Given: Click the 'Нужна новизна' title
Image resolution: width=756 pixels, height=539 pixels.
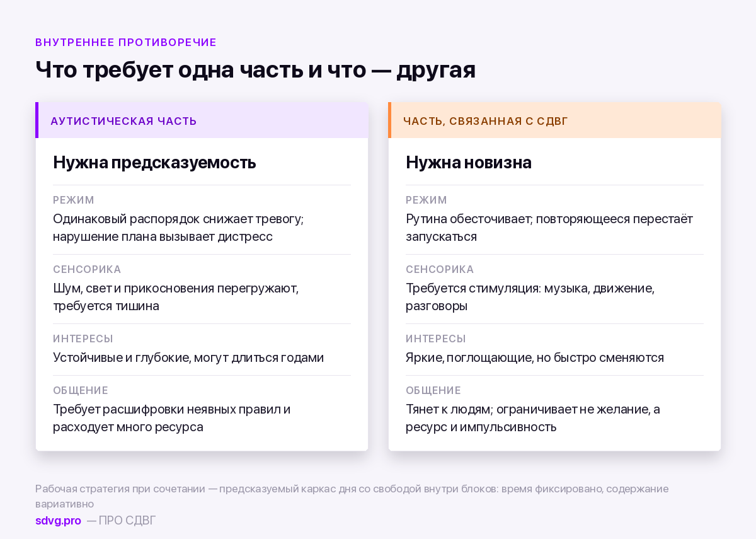Looking at the screenshot, I should 469,163.
